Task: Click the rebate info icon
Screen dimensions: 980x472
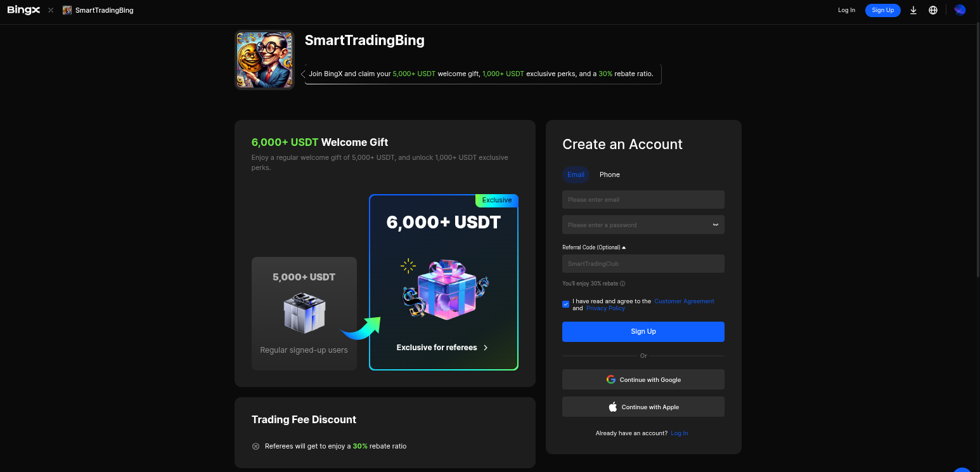Action: 622,284
